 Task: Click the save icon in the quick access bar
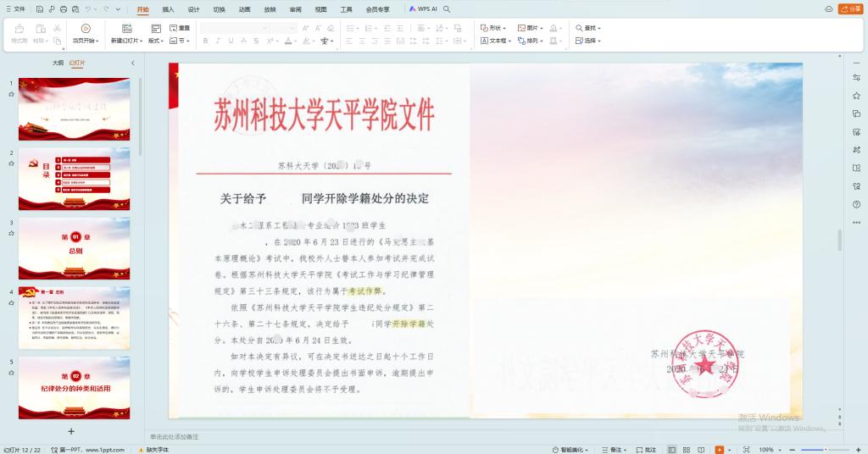[x=39, y=9]
